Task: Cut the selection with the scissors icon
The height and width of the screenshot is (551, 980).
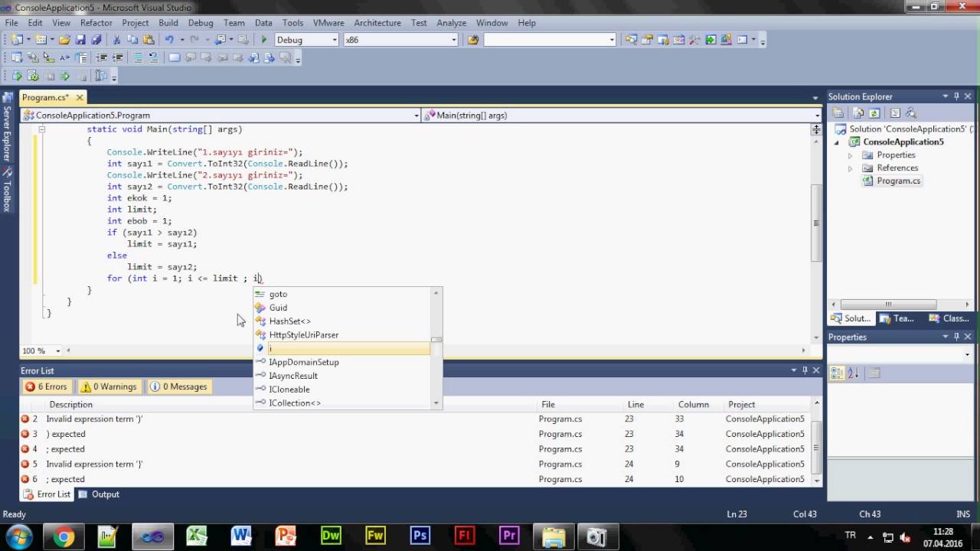Action: tap(117, 40)
